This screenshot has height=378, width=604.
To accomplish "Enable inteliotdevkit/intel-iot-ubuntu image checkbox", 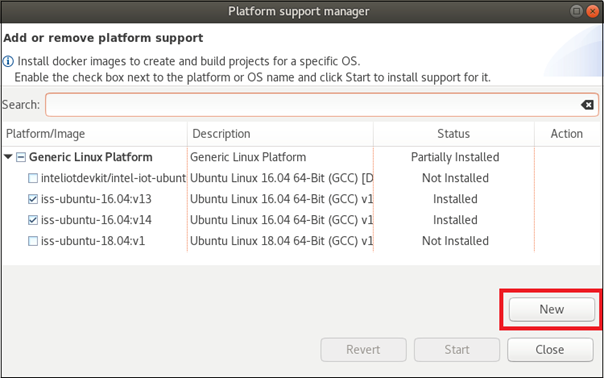I will click(33, 178).
